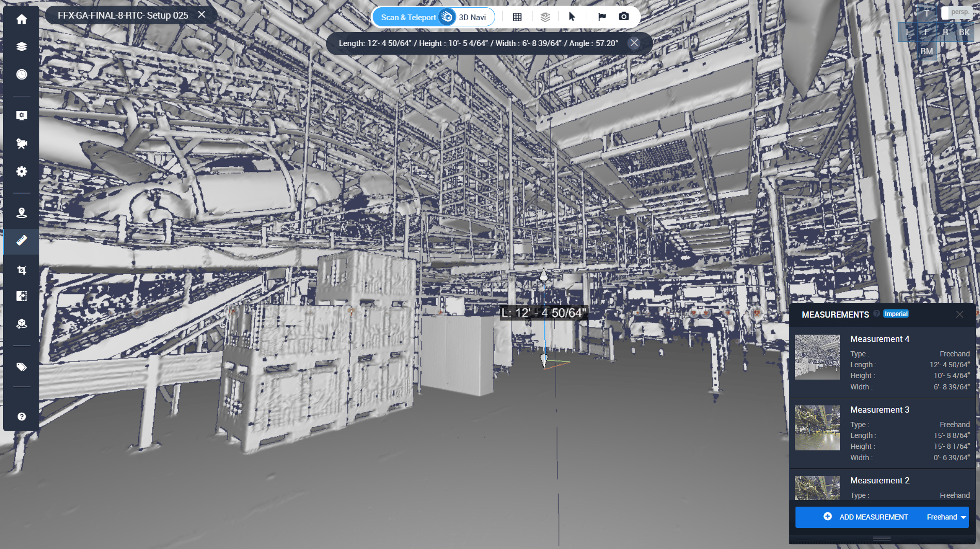Open the tags icon in sidebar

(21, 367)
